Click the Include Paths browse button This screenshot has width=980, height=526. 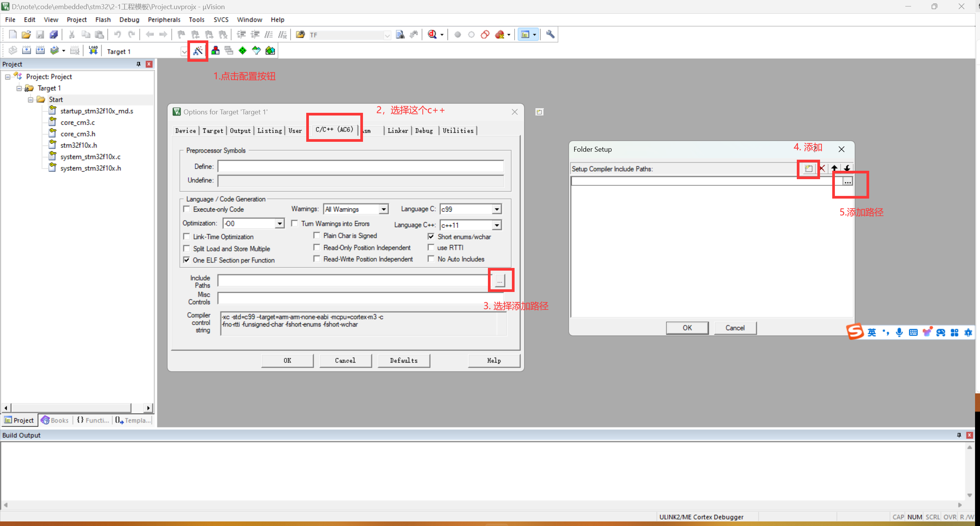click(x=500, y=281)
